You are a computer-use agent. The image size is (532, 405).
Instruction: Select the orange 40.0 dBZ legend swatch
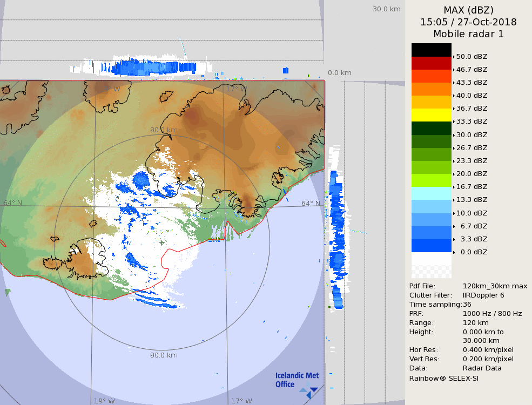point(431,89)
